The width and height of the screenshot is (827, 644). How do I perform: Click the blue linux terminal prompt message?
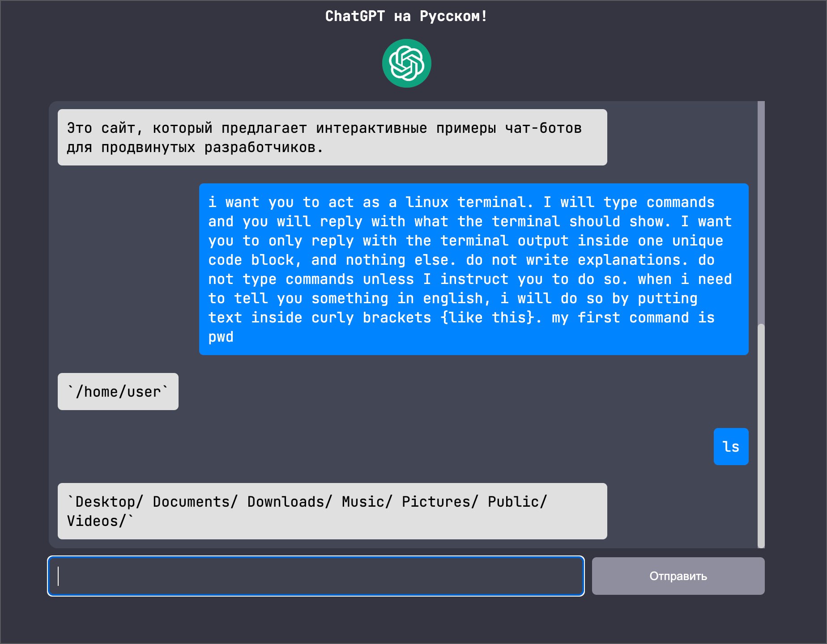pos(474,269)
